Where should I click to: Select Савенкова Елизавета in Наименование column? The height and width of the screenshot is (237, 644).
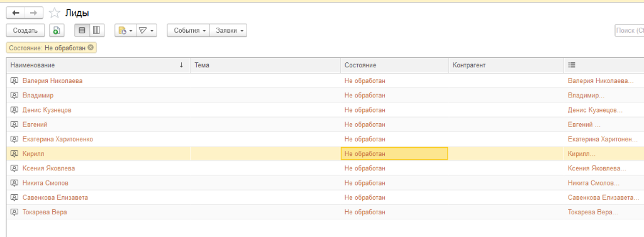point(55,197)
